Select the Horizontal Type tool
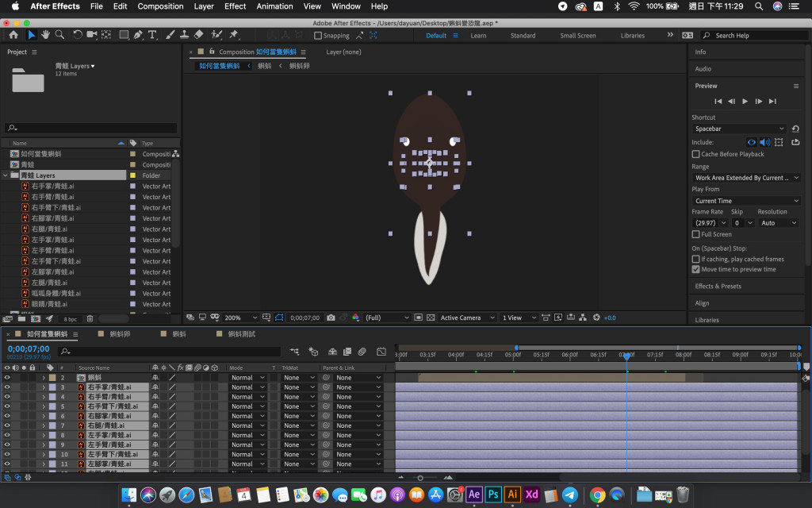 (152, 35)
